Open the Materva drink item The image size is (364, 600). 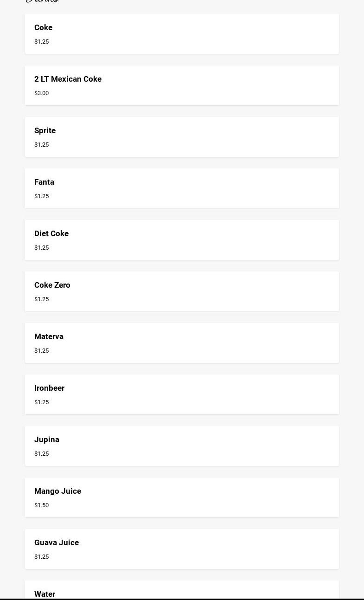coord(49,337)
